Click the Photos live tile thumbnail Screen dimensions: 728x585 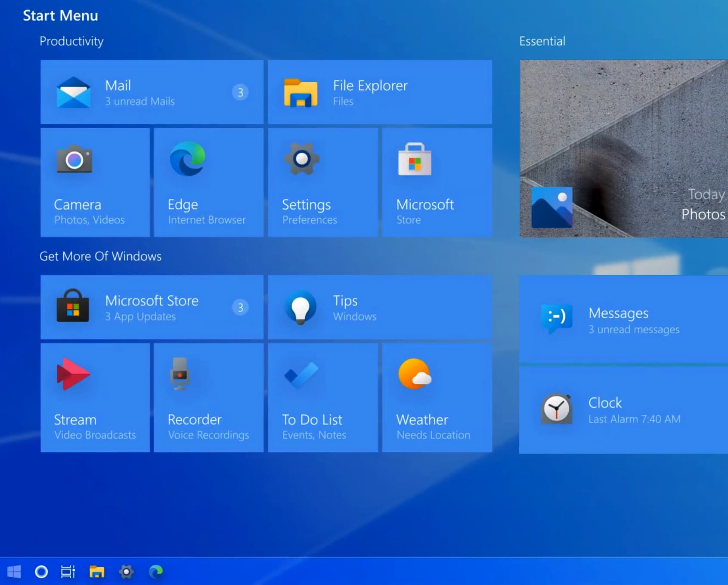[623, 148]
